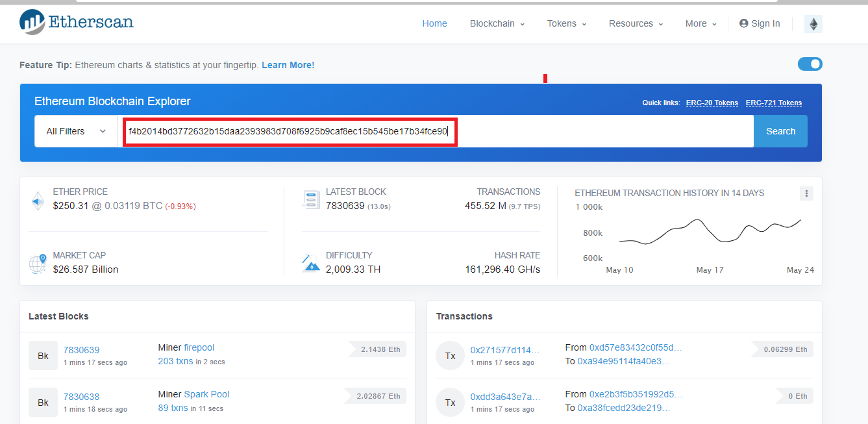The width and height of the screenshot is (868, 424).
Task: Open To address 0xa38fcedd23de219...
Action: 624,408
